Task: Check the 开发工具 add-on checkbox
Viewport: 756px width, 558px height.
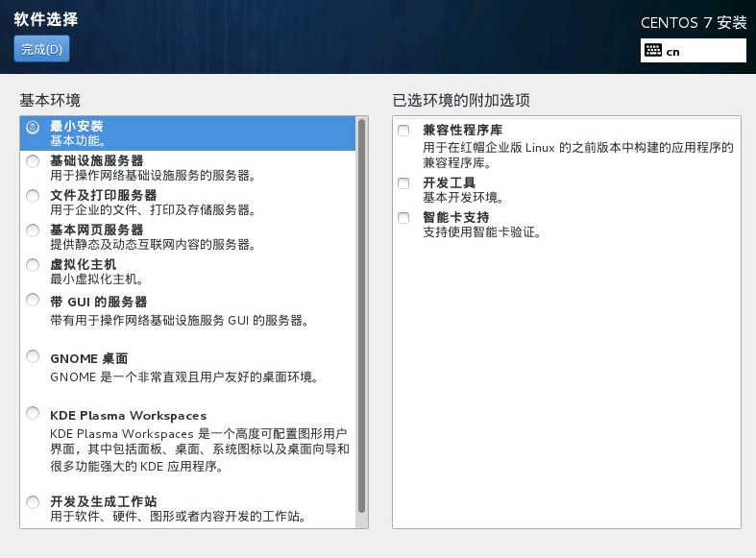Action: click(403, 183)
